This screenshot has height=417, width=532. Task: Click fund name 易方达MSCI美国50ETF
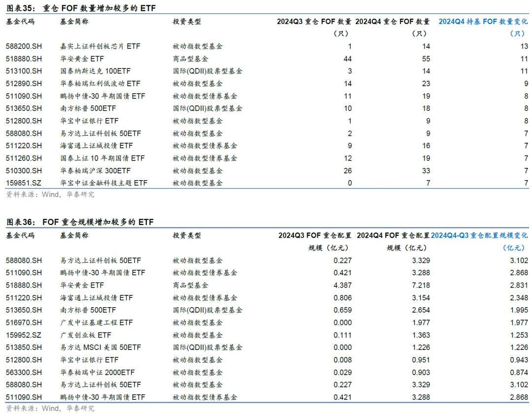100,348
